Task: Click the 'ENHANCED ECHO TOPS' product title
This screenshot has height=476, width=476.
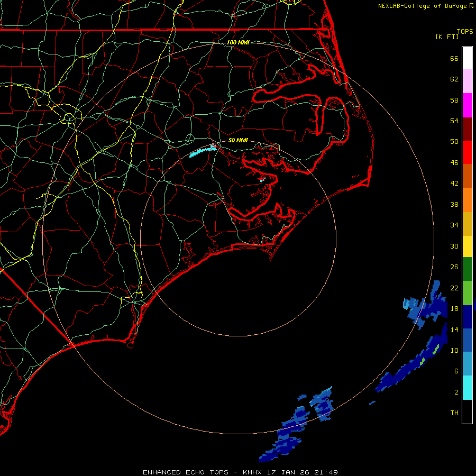Action: coord(186,472)
